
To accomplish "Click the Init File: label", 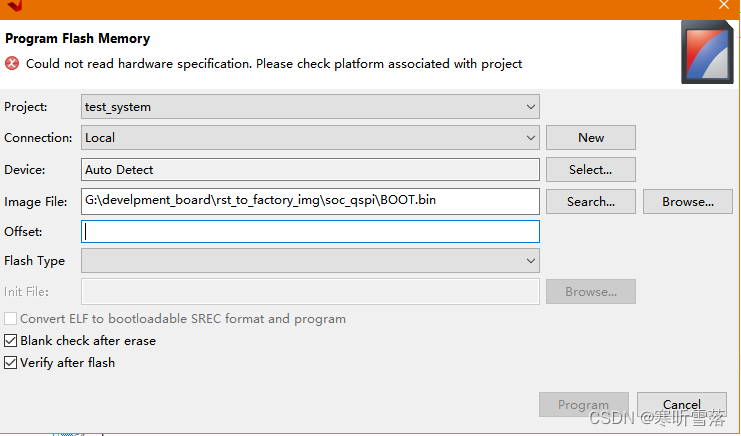I will (x=26, y=291).
